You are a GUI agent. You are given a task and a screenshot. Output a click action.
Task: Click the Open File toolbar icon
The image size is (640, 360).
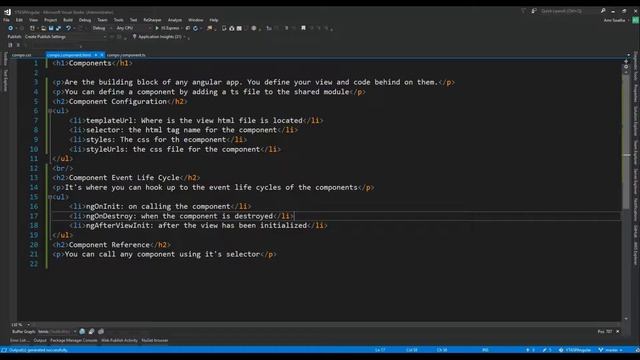43,28
